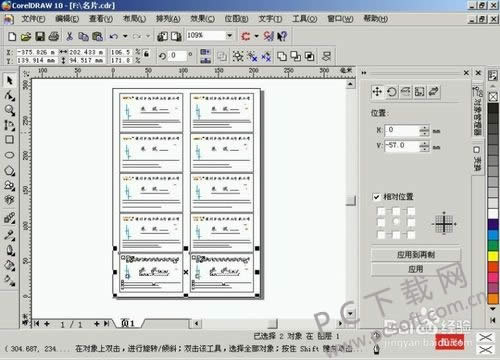Select the Zoom magnifier tool
This screenshot has width=500, height=360.
click(9, 110)
